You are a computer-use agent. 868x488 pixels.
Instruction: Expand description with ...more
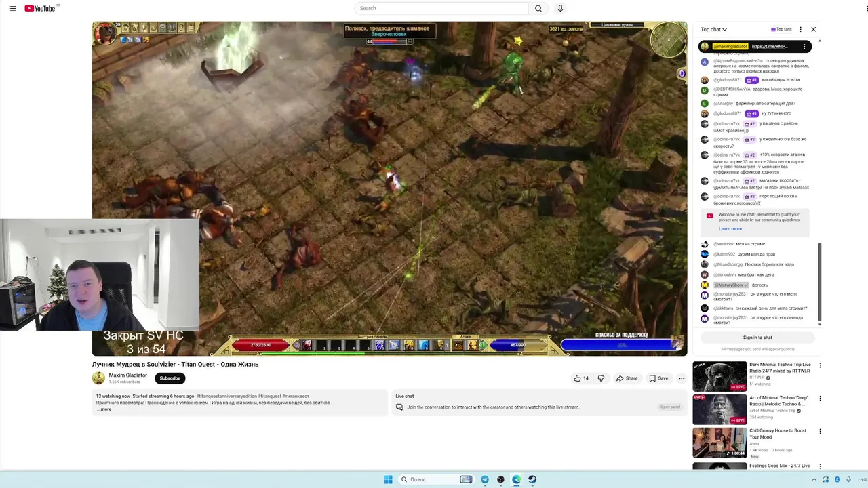104,409
